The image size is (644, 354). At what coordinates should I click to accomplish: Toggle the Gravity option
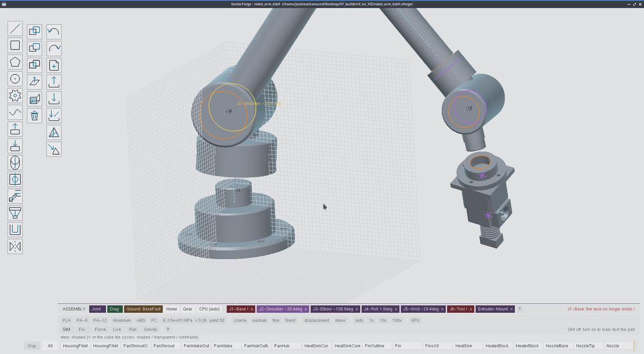pos(151,329)
